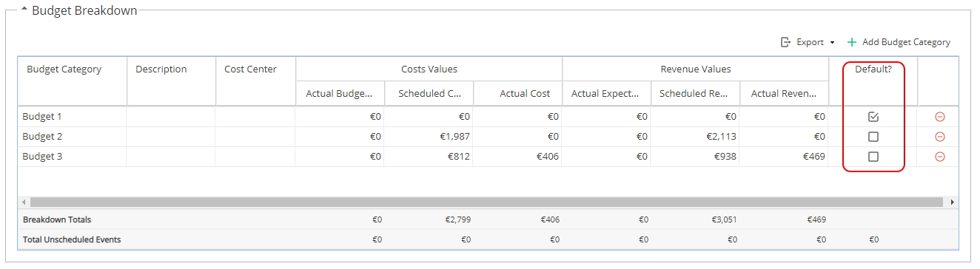Click the €1,987 scheduled cost cell
Viewport: 980px width, 269px height.
tap(429, 137)
